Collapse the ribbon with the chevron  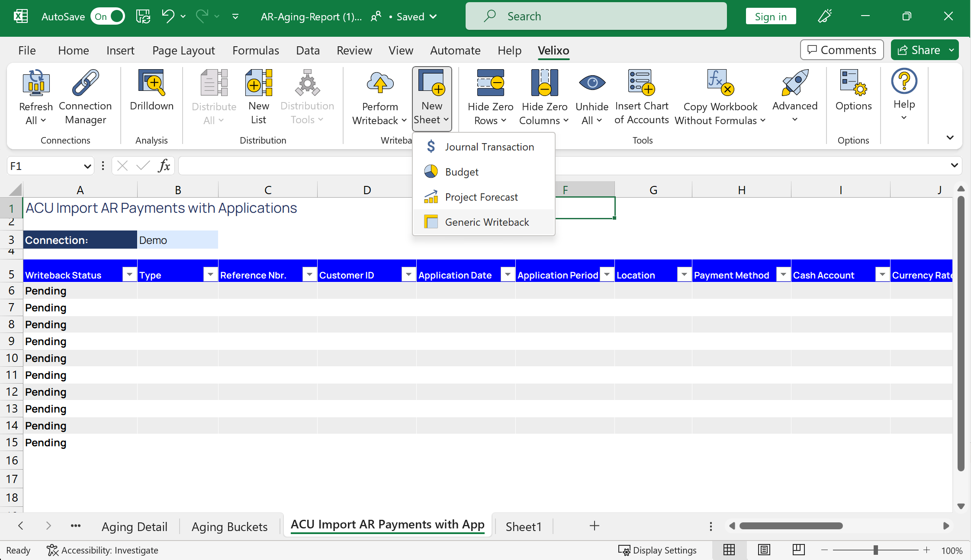coord(950,138)
